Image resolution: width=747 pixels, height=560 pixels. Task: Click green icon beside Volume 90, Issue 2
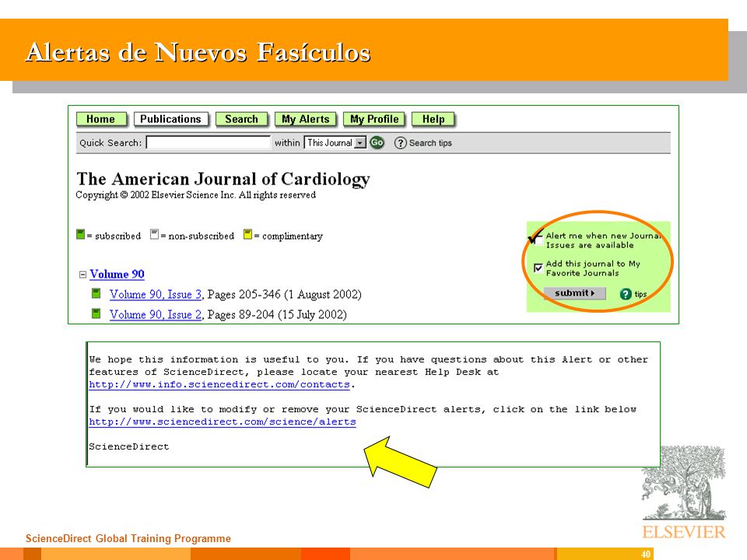click(96, 313)
